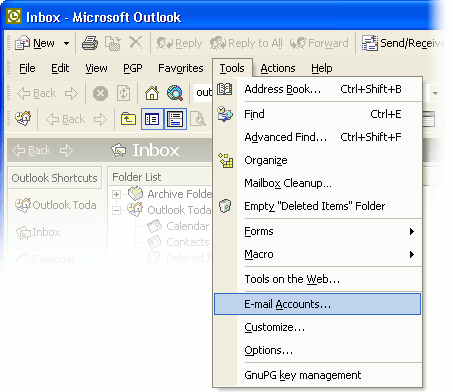This screenshot has height=392, width=453.
Task: Click the Folder List pane header
Action: click(159, 177)
